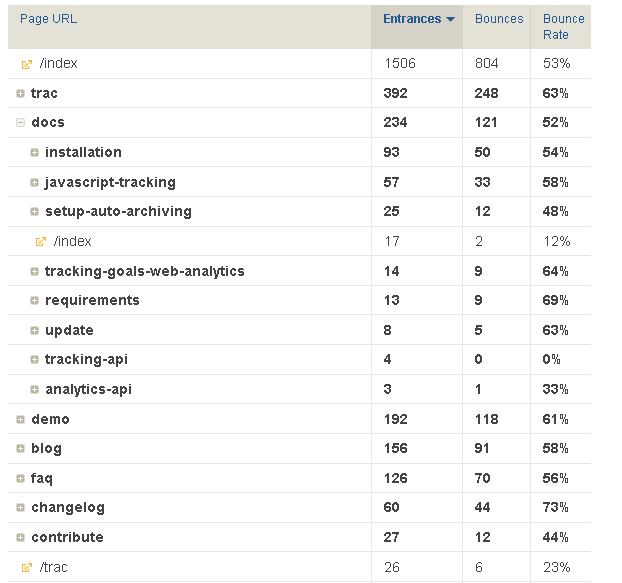Expand the javascript-tracking subfolder
The height and width of the screenshot is (583, 622).
coord(34,183)
